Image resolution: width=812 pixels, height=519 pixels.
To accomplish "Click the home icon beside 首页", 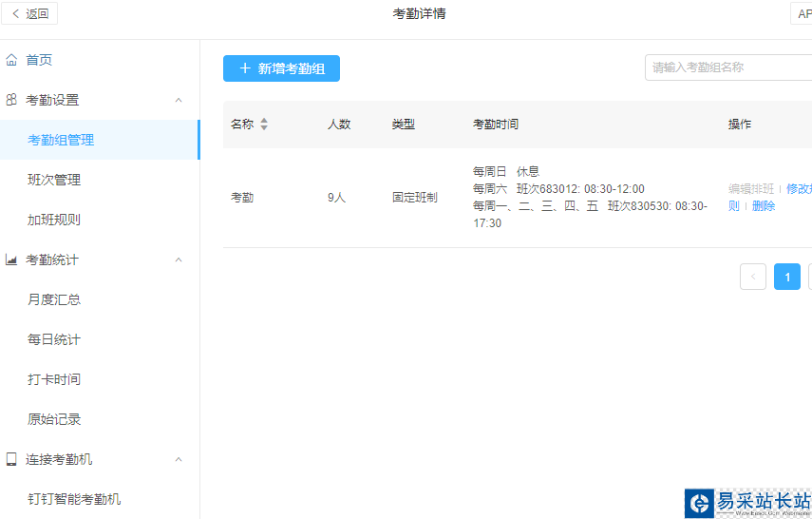I will (x=11, y=60).
